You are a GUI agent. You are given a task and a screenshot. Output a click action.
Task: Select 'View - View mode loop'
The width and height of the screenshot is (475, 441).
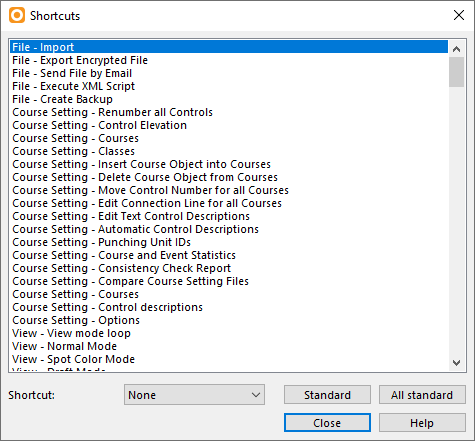click(x=229, y=333)
